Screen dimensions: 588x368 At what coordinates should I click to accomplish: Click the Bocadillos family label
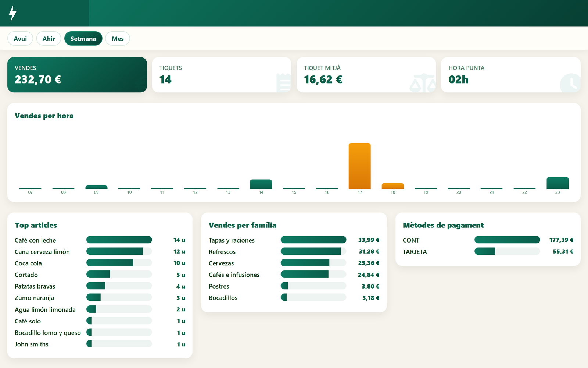tap(223, 298)
